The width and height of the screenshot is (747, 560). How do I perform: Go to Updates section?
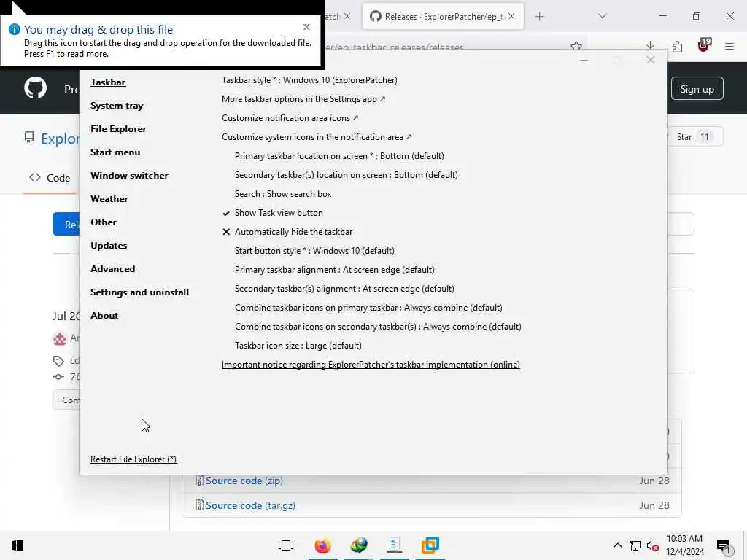coord(109,245)
